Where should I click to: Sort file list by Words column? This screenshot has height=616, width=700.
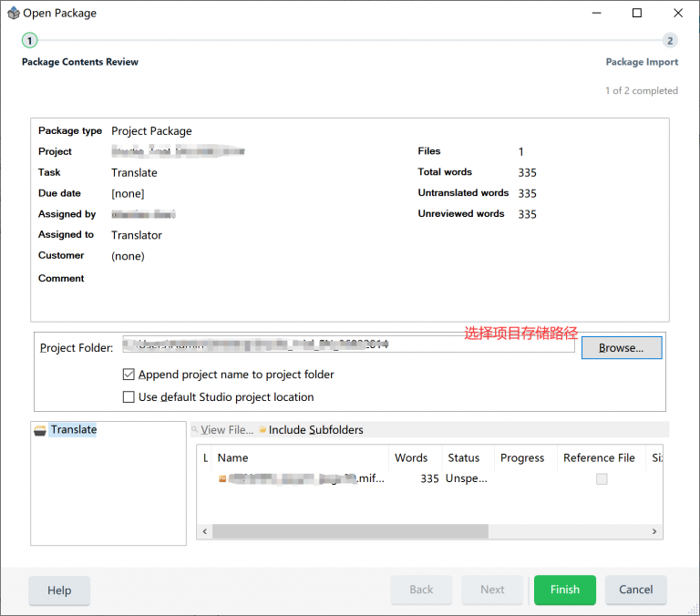pyautogui.click(x=411, y=458)
